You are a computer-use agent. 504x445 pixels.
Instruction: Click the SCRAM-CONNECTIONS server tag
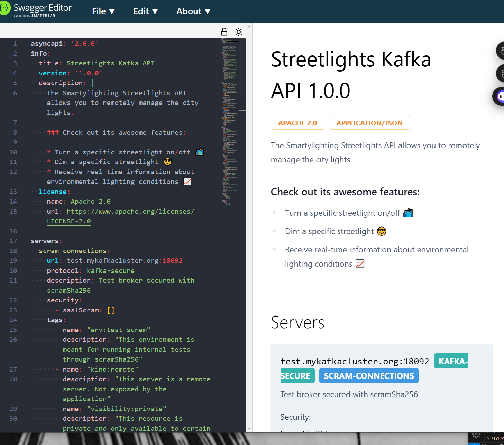[369, 376]
